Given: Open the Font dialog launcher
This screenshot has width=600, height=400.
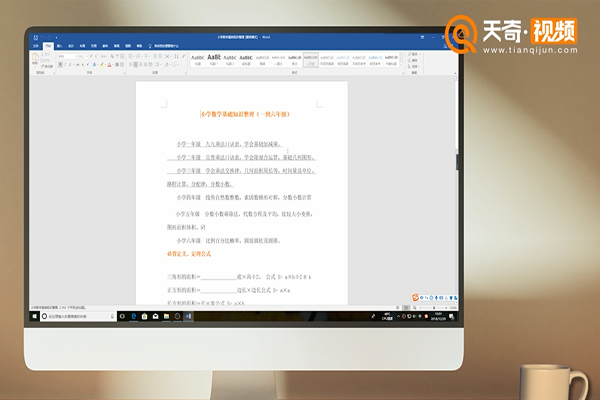Looking at the screenshot, I should click(x=124, y=73).
